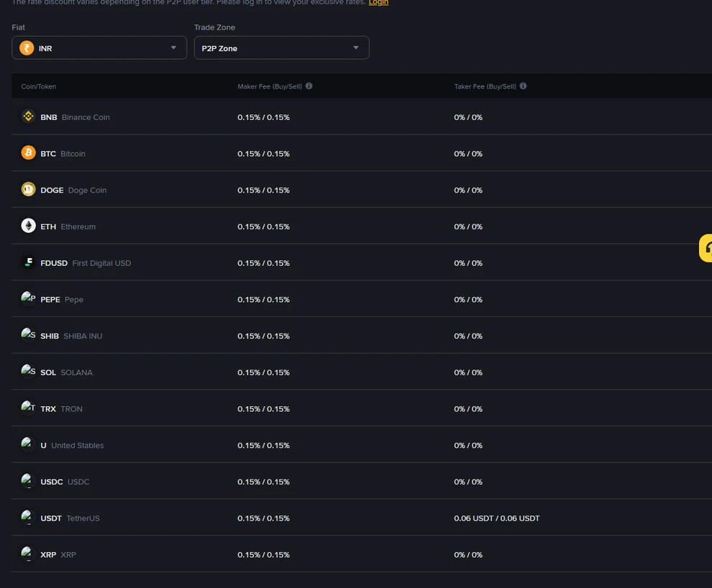Click the Maker Fee (Buy/Sell) header
Image resolution: width=712 pixels, height=588 pixels.
tap(270, 86)
